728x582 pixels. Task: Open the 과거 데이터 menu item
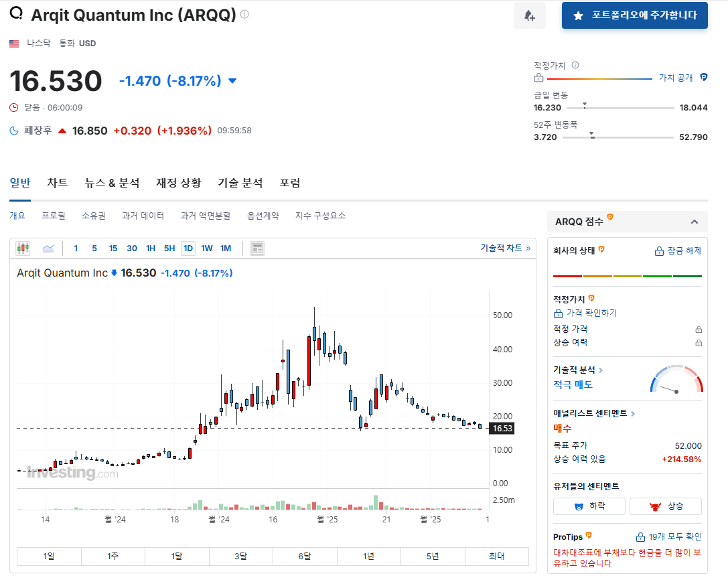pos(143,215)
